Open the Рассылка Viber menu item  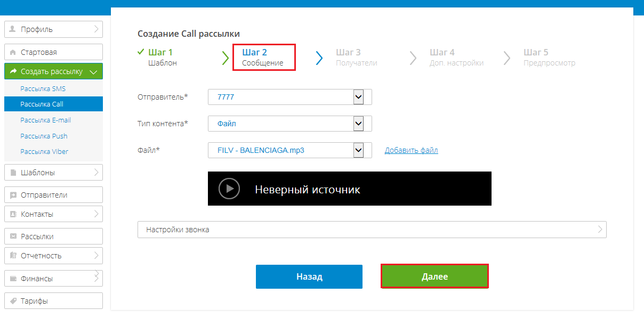tap(44, 152)
